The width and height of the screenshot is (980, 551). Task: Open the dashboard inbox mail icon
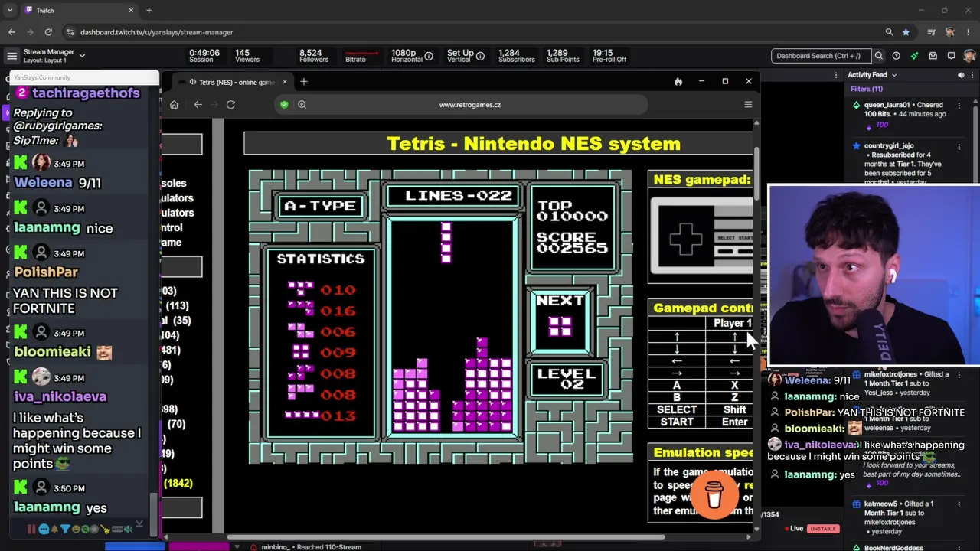(933, 56)
